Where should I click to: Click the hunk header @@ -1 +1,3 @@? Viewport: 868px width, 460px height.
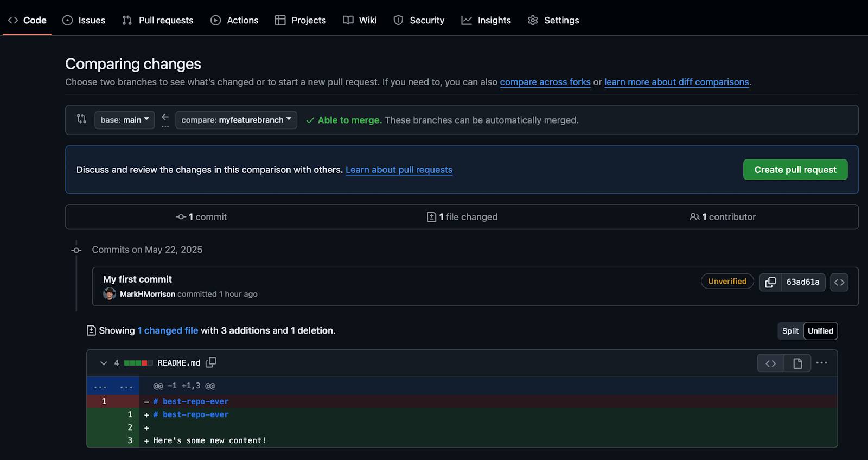[184, 386]
